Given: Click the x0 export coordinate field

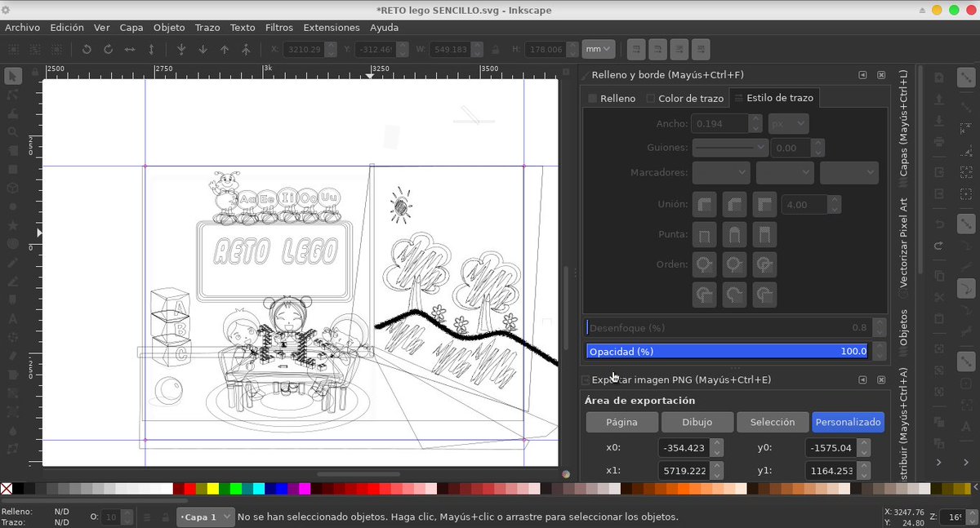Looking at the screenshot, I should [684, 448].
